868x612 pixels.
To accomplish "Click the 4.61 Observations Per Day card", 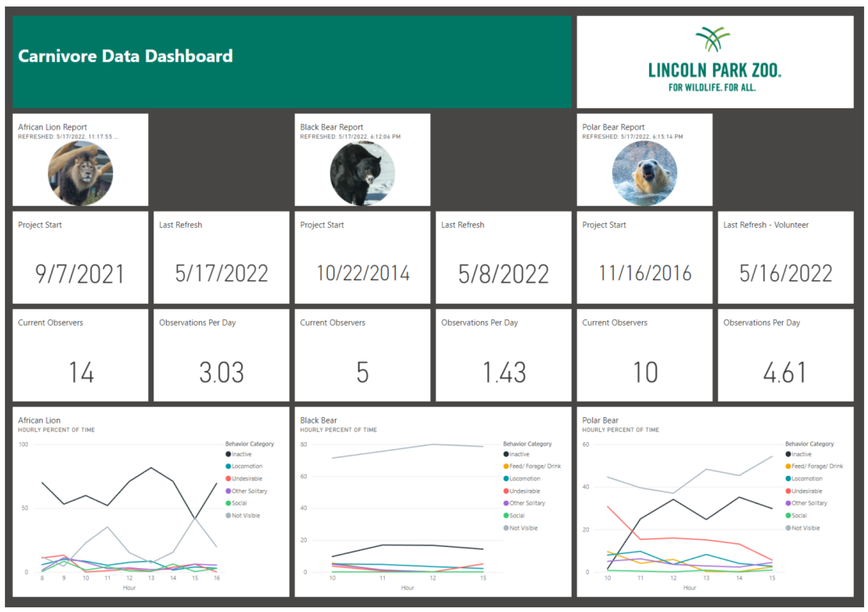I will [785, 355].
